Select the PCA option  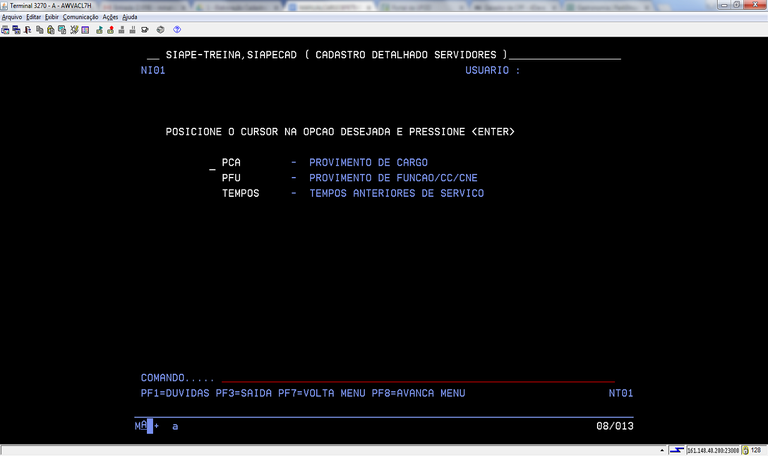pyautogui.click(x=231, y=163)
